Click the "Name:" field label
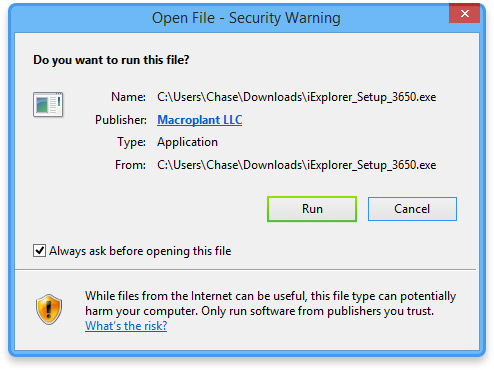Image resolution: width=494 pixels, height=370 pixels. click(x=128, y=97)
